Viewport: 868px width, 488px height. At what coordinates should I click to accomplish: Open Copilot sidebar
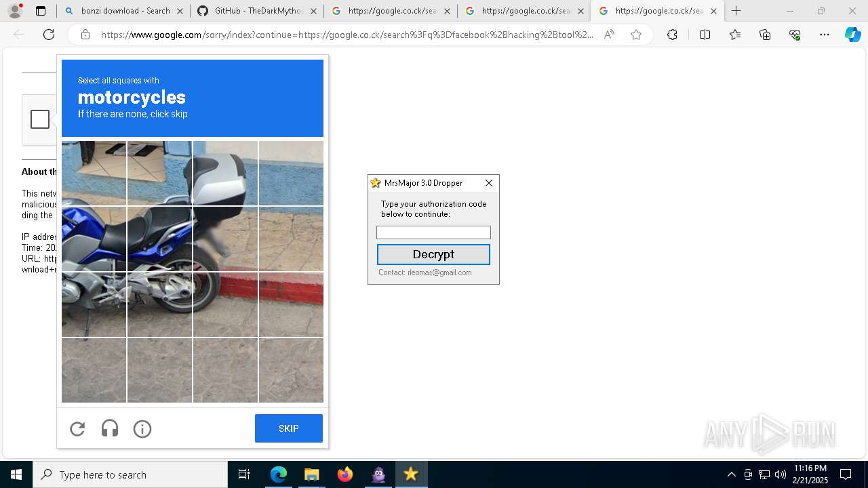click(x=853, y=35)
